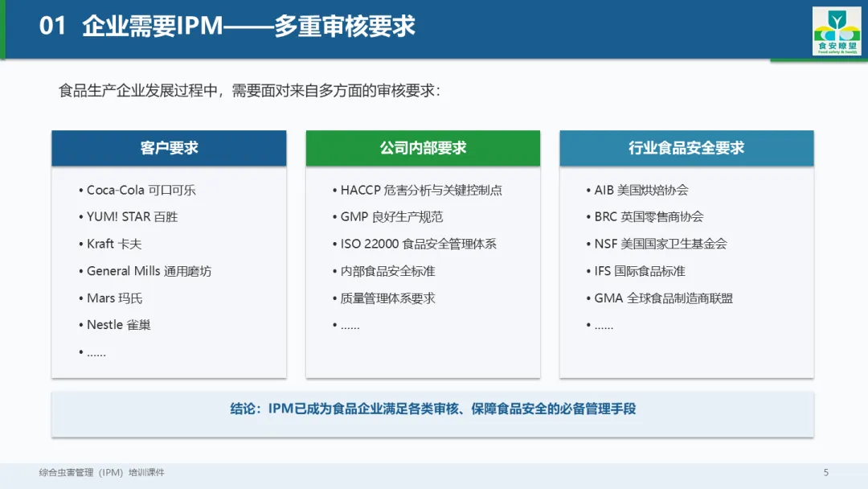Image resolution: width=868 pixels, height=489 pixels.
Task: Click the conclusion text starting with 结论：IPM
Action: [x=433, y=409]
